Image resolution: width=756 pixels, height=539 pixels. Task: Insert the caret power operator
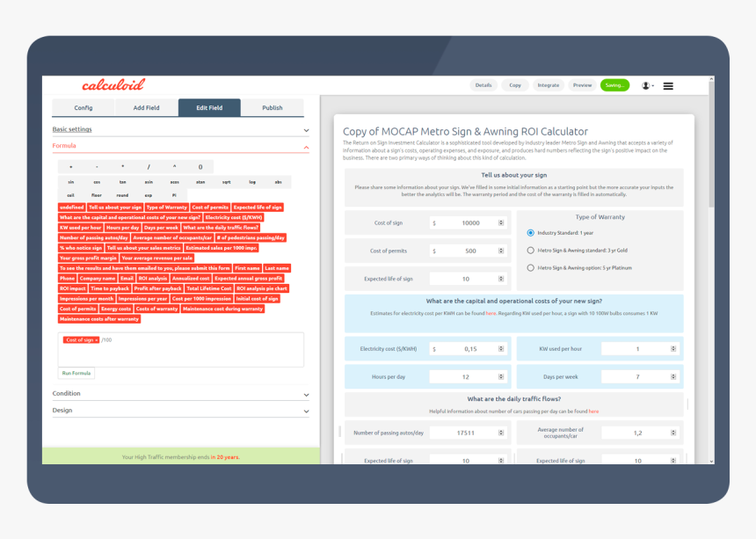(x=174, y=166)
